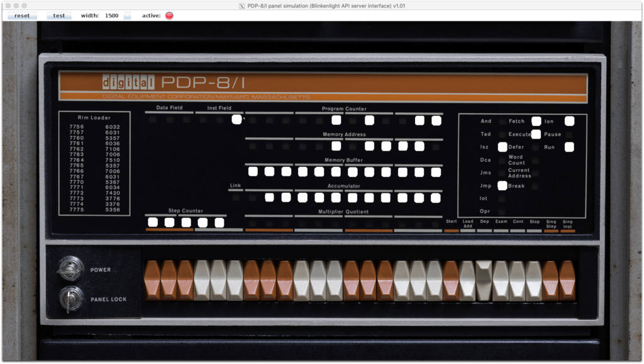Click Rim Loader row 7775 5356

[x=94, y=209]
